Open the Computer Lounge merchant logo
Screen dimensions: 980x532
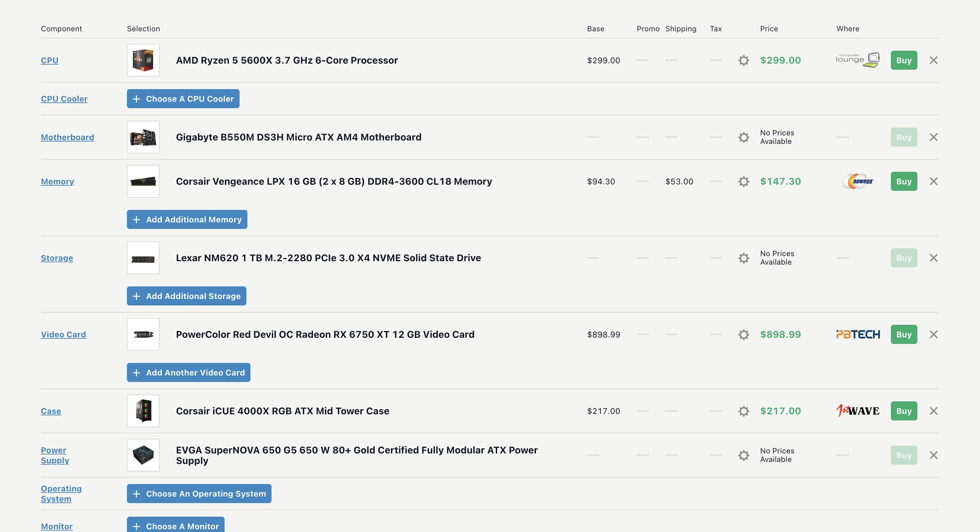pos(858,60)
